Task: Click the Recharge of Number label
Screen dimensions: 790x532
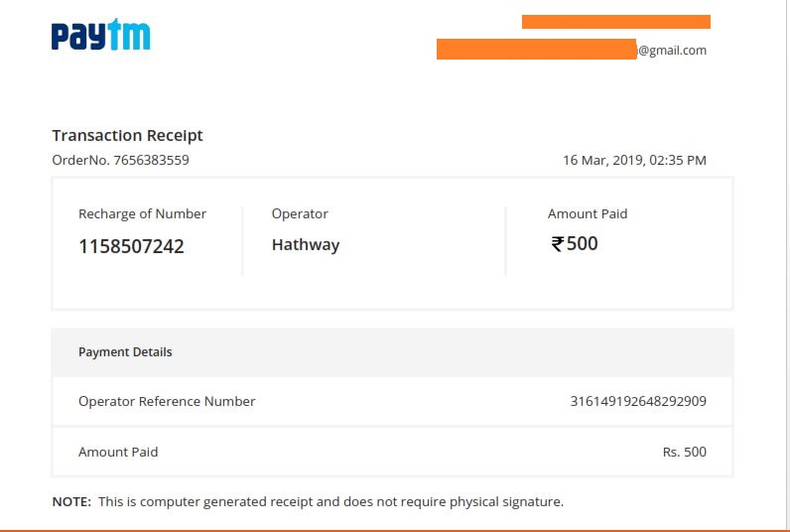Action: click(142, 213)
